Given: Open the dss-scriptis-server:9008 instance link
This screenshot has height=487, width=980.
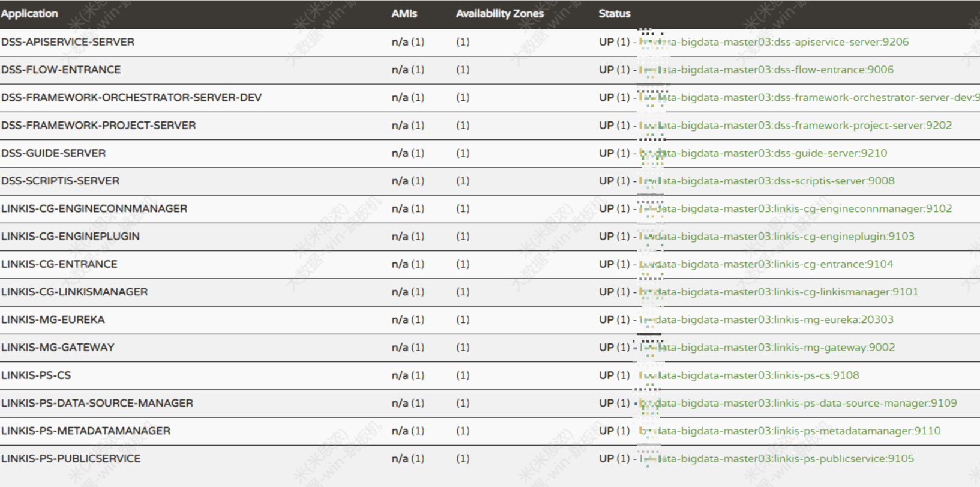Looking at the screenshot, I should tap(766, 181).
